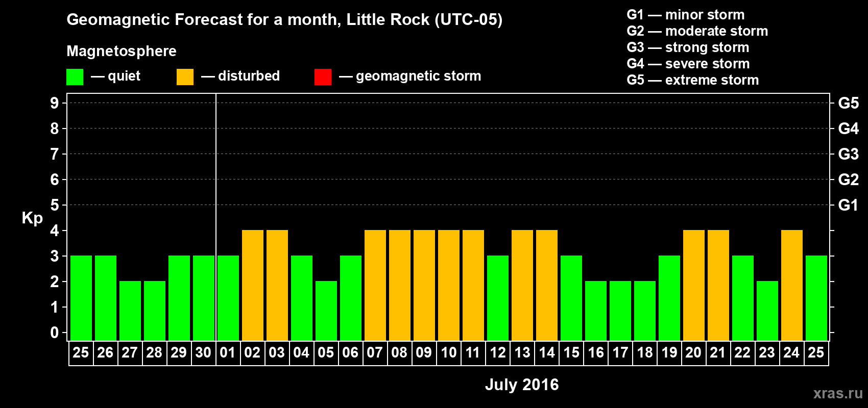
Task: Click the orange bar for July 11
Action: 473,285
